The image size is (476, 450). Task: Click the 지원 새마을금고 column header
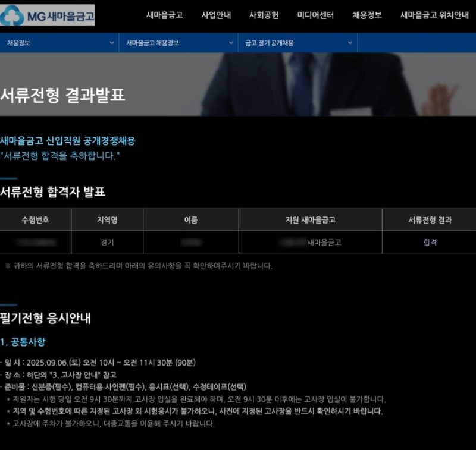(311, 219)
